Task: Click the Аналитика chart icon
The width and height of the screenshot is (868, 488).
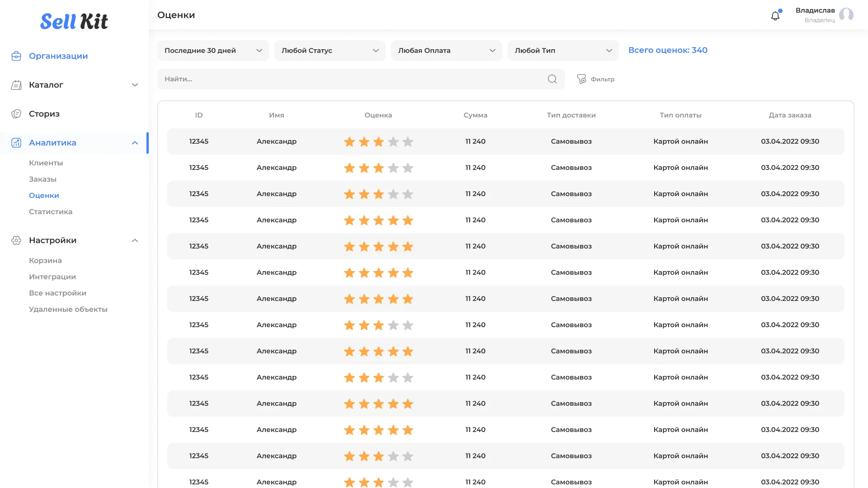Action: tap(16, 143)
